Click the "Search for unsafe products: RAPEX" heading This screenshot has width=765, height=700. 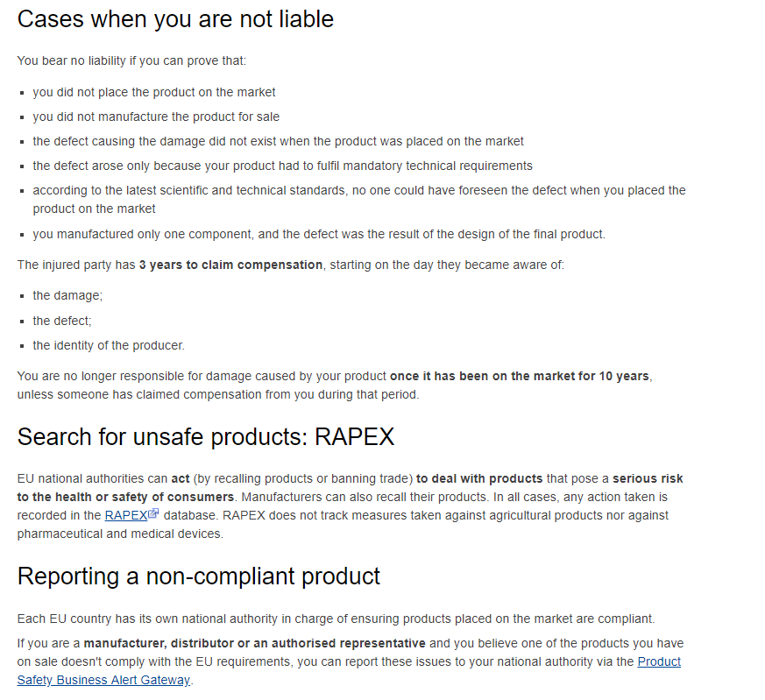206,437
